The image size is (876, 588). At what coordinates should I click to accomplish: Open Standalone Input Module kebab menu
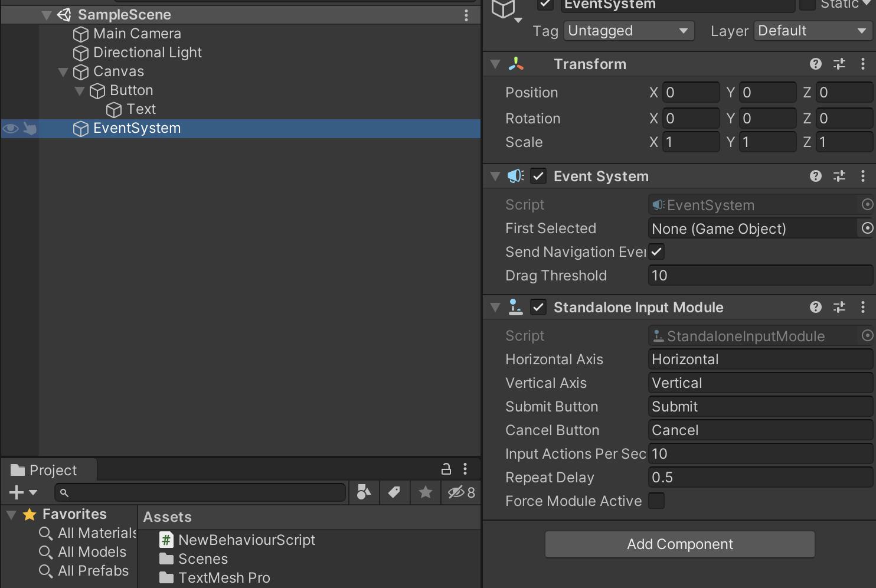tap(863, 307)
